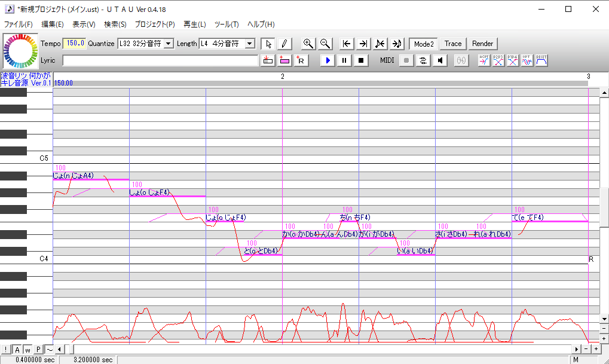Open the Length dropdown
Screen dimensions: 609x364
click(250, 44)
